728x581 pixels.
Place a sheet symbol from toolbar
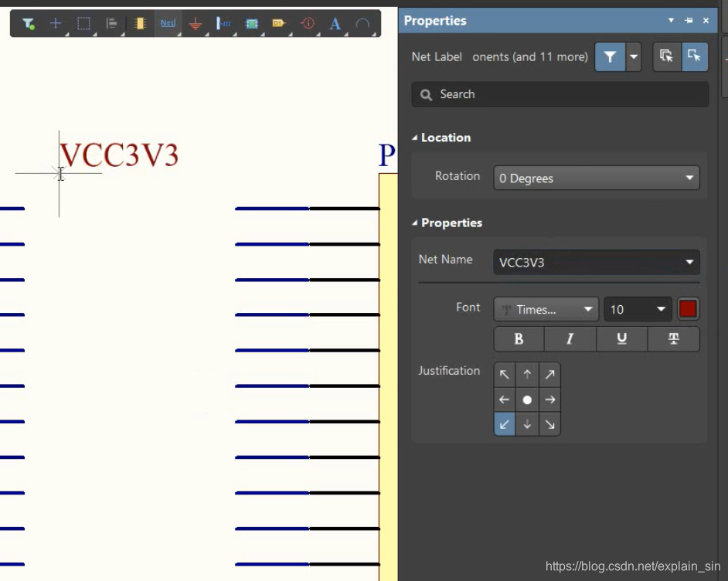tap(251, 23)
